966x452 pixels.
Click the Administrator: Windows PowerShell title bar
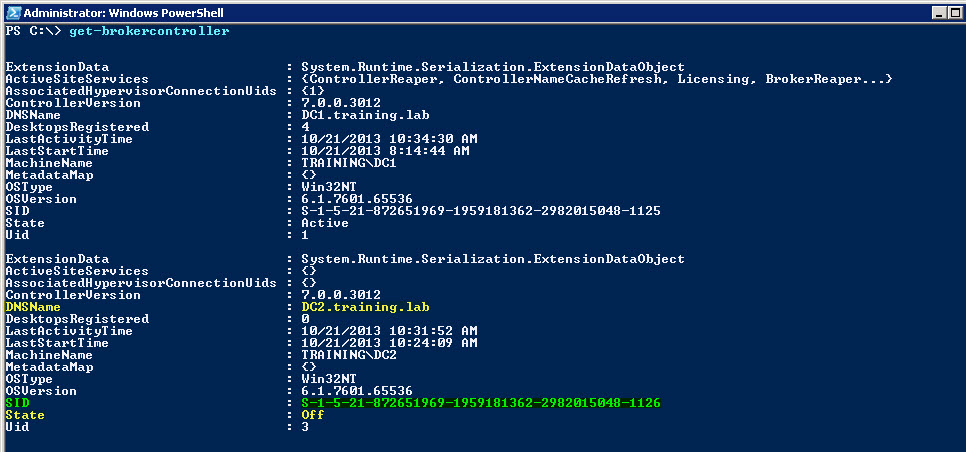click(400, 12)
